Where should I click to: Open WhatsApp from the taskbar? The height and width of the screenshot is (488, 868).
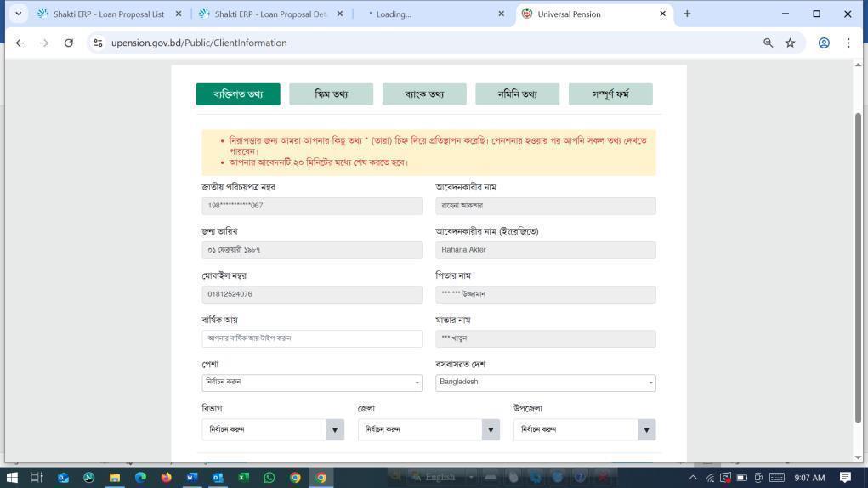269,477
